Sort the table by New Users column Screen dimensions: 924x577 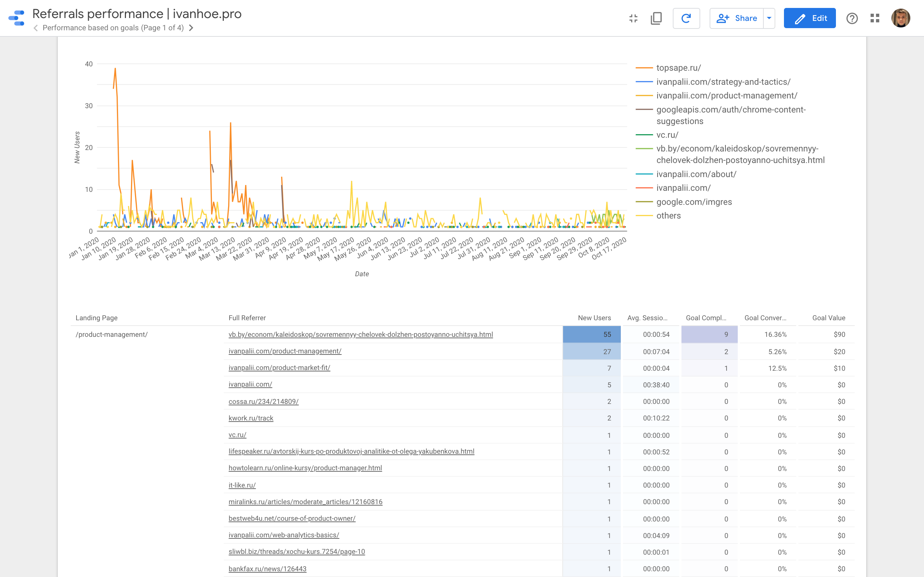point(594,317)
